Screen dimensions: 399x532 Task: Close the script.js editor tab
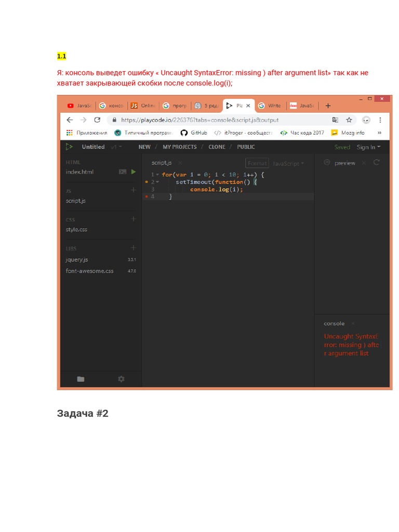tap(180, 163)
